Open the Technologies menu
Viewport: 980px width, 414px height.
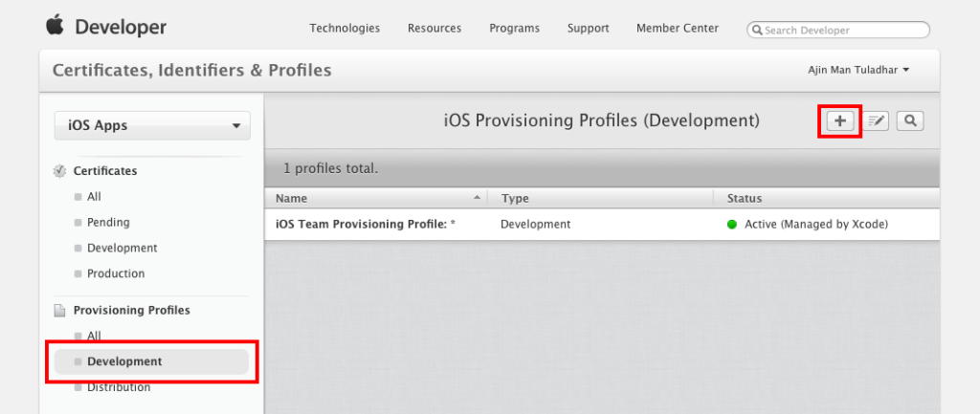tap(345, 28)
